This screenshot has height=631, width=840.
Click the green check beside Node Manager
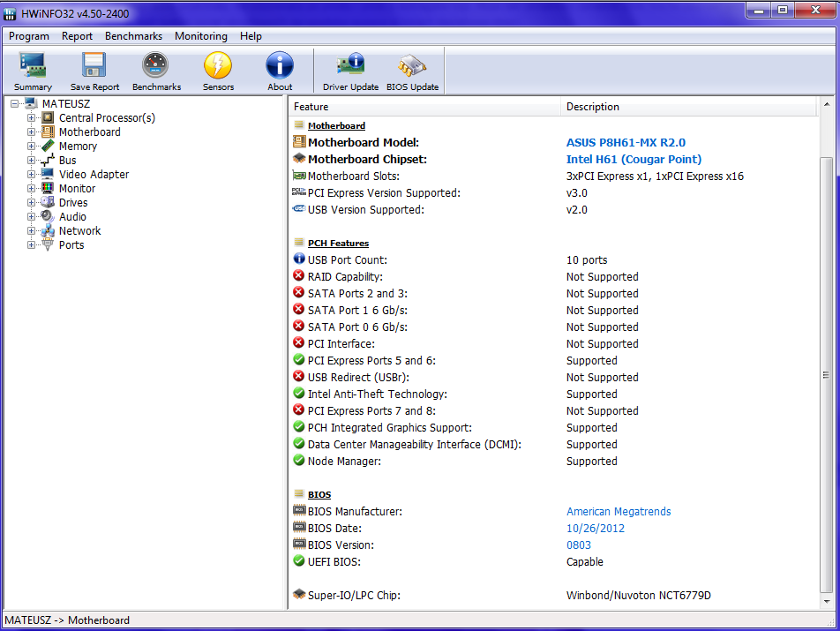point(299,460)
